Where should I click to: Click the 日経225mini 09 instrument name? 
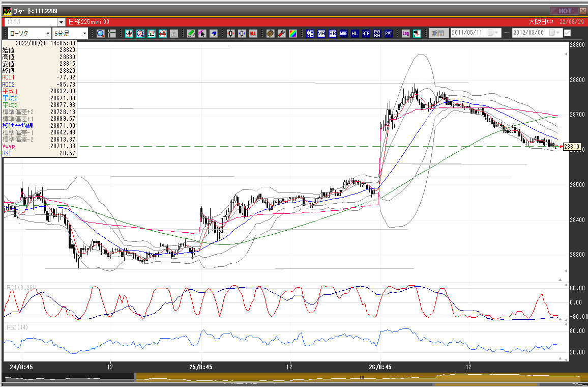point(89,22)
